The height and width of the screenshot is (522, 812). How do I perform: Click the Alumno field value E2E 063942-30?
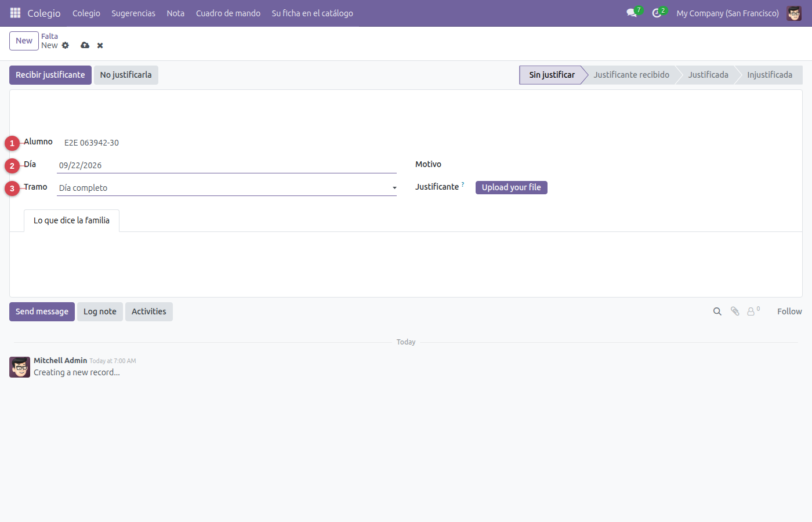92,143
